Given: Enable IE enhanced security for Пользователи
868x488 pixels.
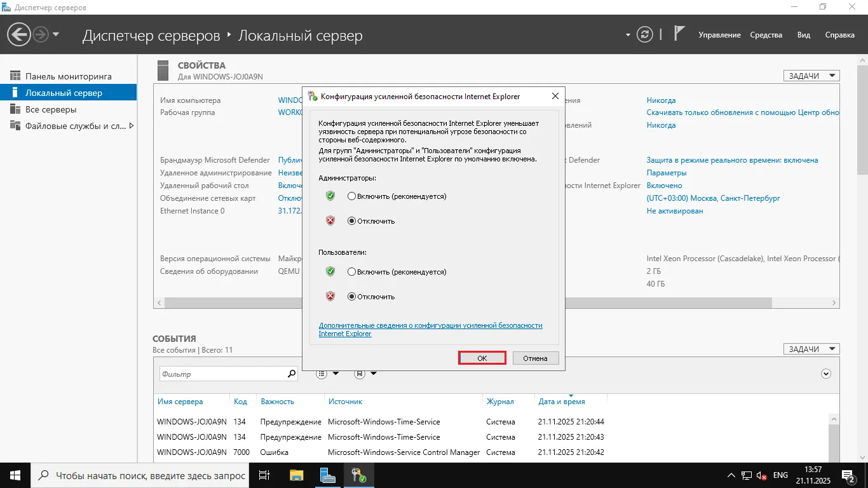Looking at the screenshot, I should (x=352, y=272).
